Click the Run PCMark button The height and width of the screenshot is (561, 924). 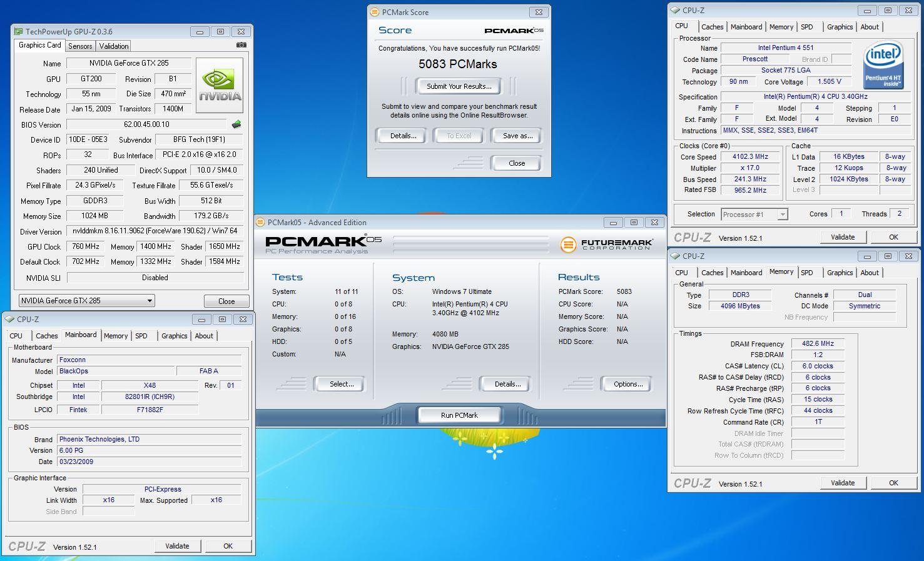point(459,415)
